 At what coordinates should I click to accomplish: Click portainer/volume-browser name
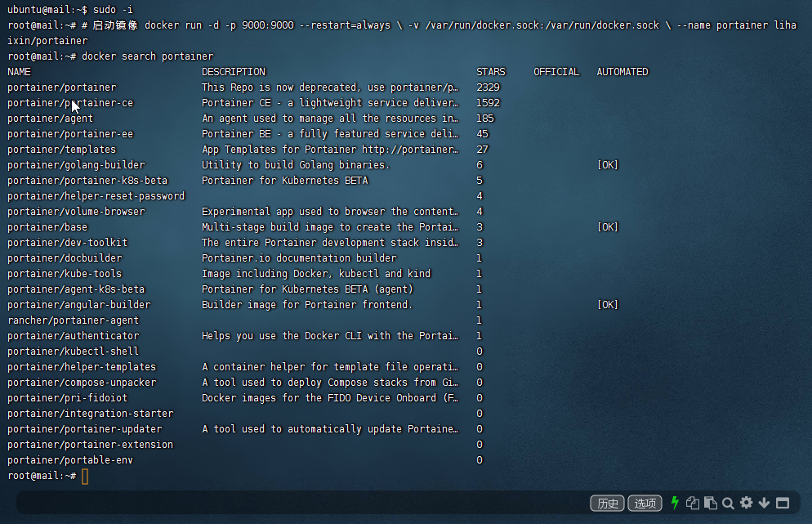[x=76, y=212]
